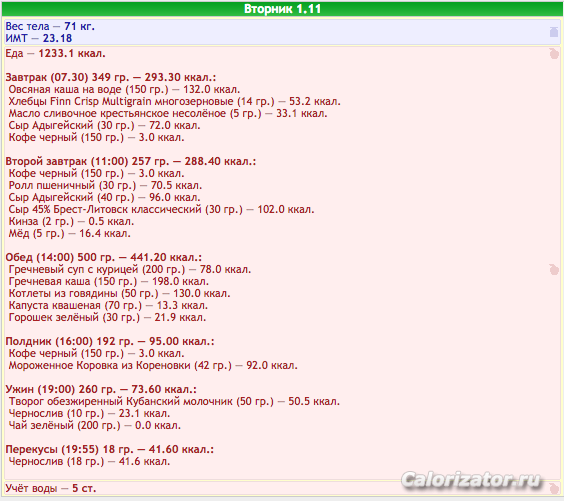This screenshot has width=564, height=501.
Task: Click the Мороженное Коровка из Кореновки entry
Action: point(153,365)
